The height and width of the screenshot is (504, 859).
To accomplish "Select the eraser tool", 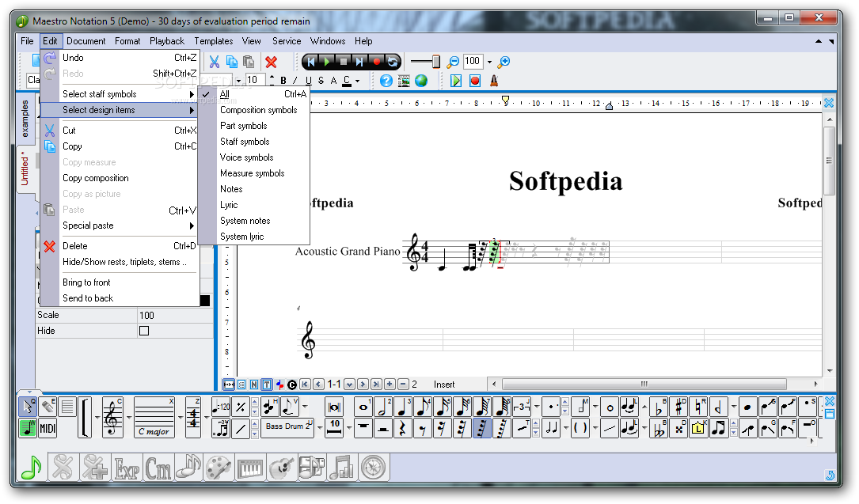I will [x=48, y=407].
